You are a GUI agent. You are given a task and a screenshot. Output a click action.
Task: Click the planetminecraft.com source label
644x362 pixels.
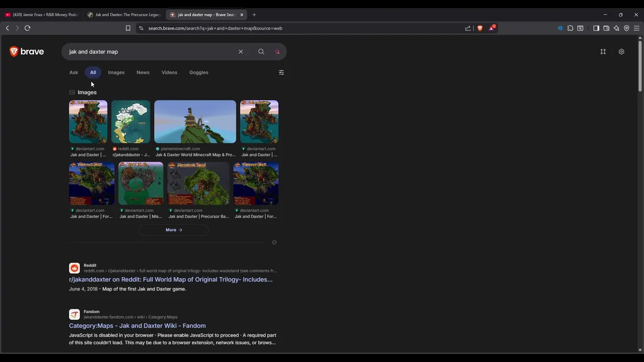point(180,149)
